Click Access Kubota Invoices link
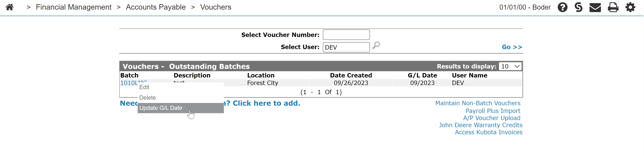This screenshot has width=644, height=156. point(489,132)
